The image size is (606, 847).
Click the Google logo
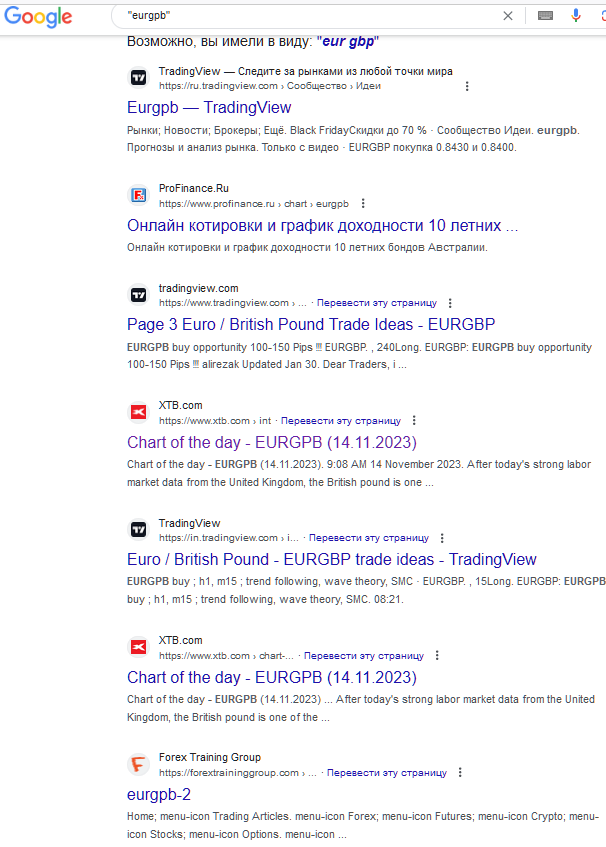tap(38, 16)
